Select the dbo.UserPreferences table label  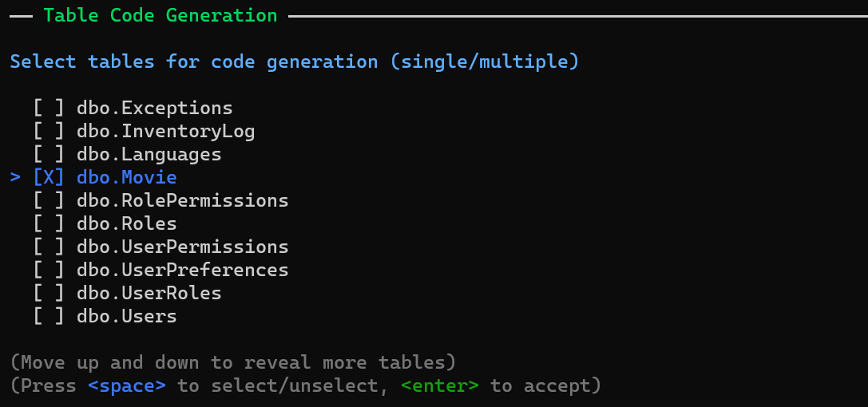(182, 270)
